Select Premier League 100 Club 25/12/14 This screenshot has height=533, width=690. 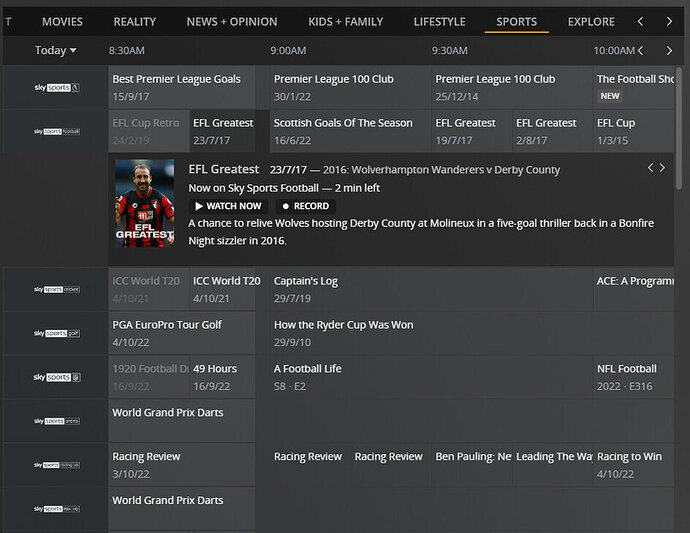[x=512, y=87]
